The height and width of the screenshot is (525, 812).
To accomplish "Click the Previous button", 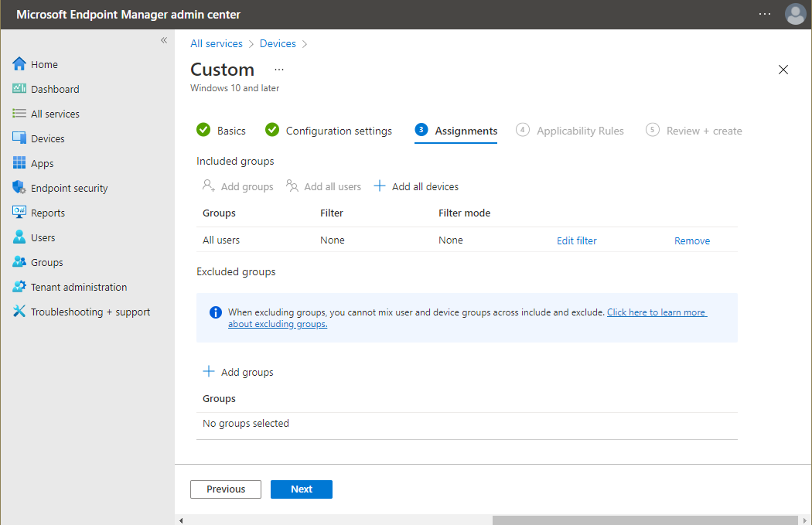I will point(226,489).
